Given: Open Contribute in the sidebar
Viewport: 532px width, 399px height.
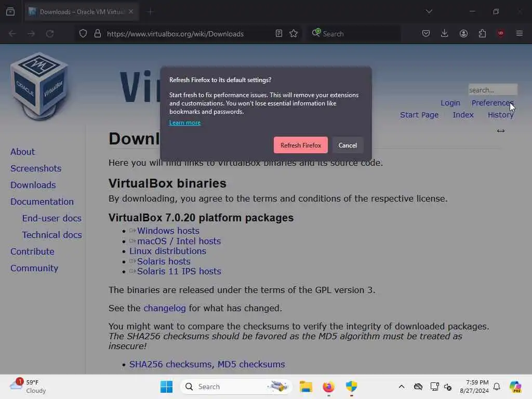Looking at the screenshot, I should click(32, 252).
